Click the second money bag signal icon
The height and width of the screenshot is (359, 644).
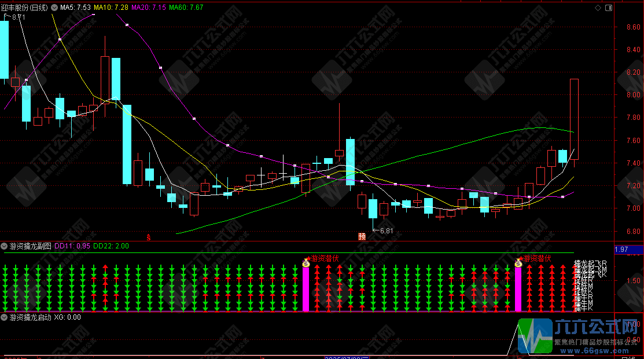[x=518, y=263]
